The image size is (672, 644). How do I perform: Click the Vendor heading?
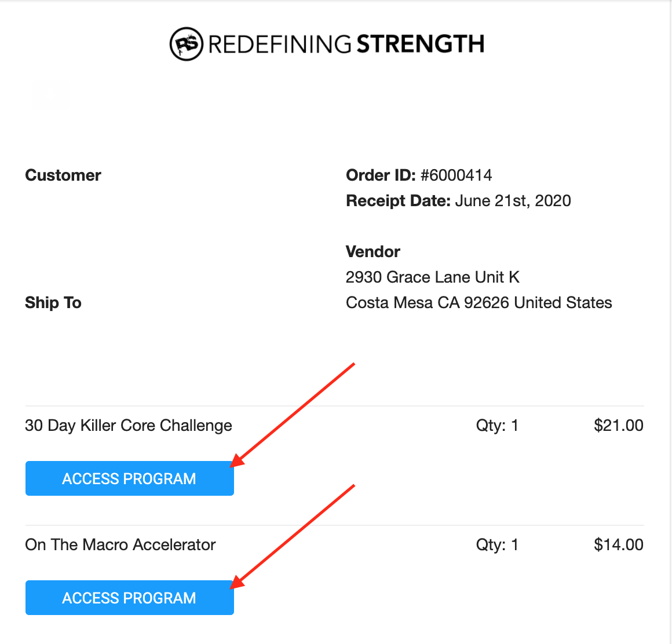click(373, 252)
